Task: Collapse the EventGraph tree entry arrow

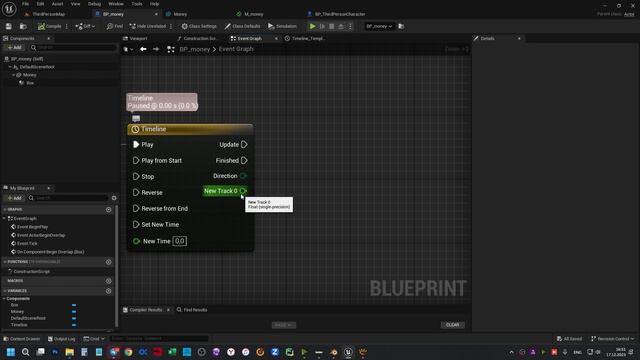Action: pos(4,218)
